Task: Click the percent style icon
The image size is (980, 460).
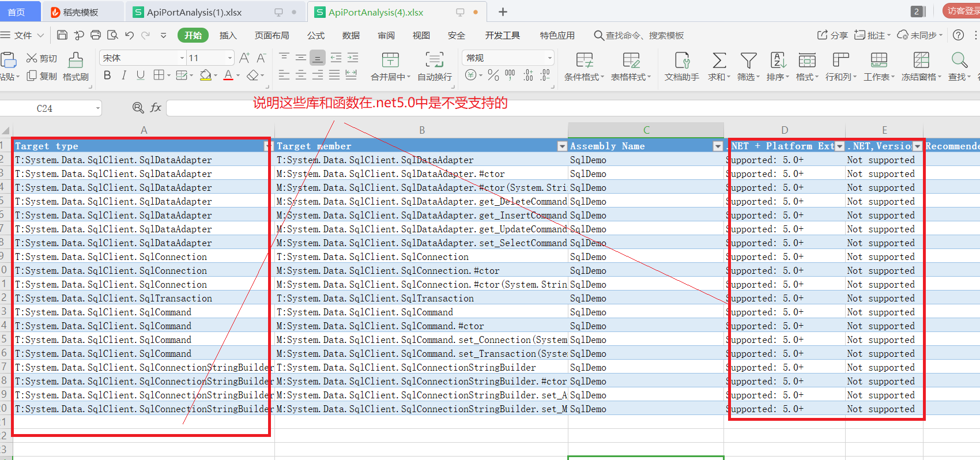Action: pyautogui.click(x=493, y=75)
